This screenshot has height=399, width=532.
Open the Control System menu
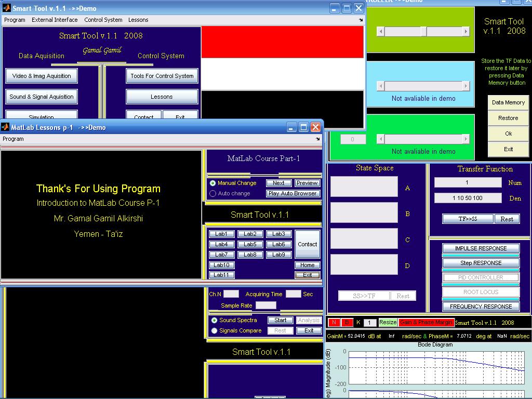tap(103, 20)
